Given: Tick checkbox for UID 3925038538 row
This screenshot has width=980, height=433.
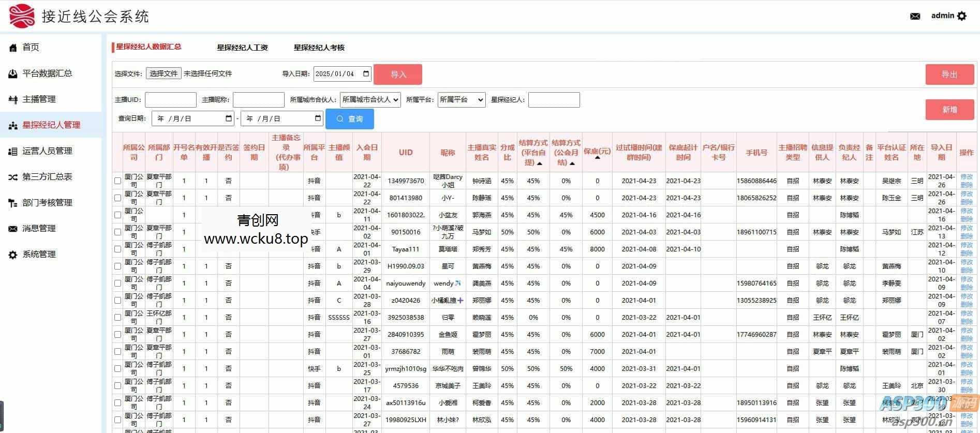Looking at the screenshot, I should (x=117, y=318).
